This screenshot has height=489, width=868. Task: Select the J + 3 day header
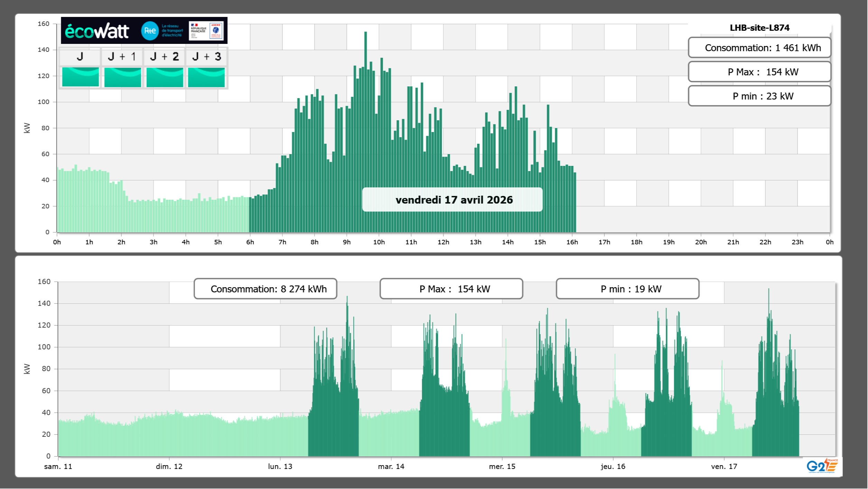206,56
